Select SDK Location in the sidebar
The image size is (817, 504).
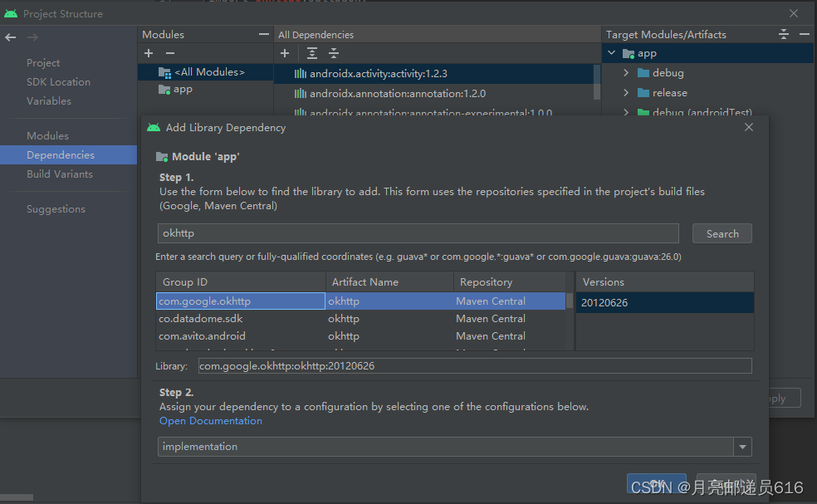click(x=56, y=81)
